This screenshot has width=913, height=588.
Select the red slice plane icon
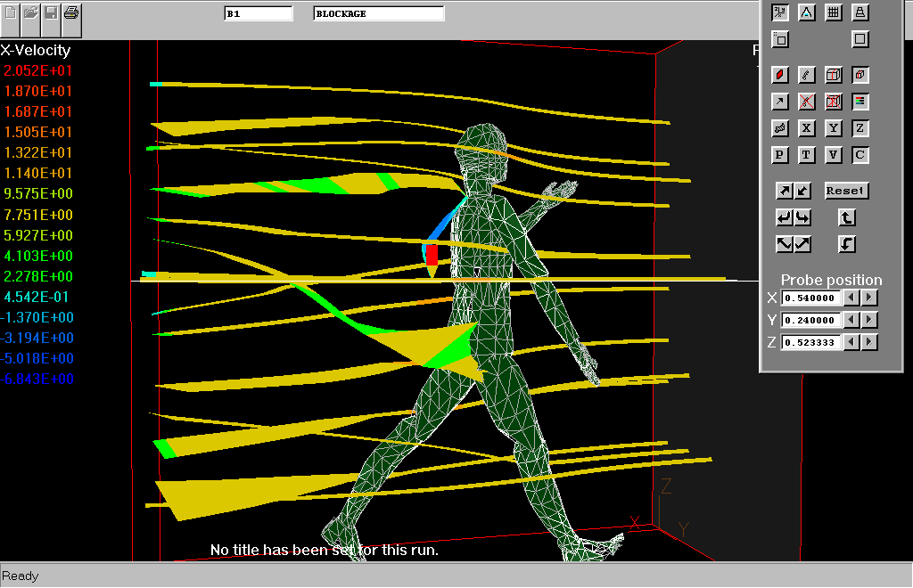[x=780, y=75]
